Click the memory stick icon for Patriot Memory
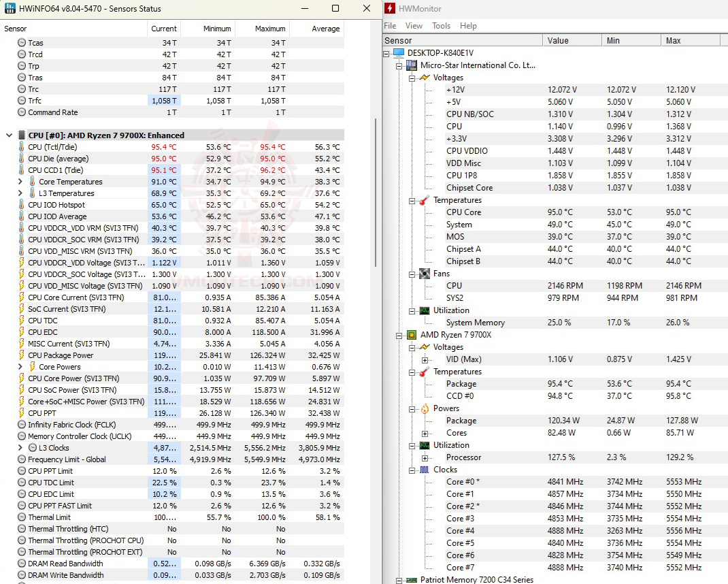Image resolution: width=728 pixels, height=584 pixels. [x=412, y=580]
